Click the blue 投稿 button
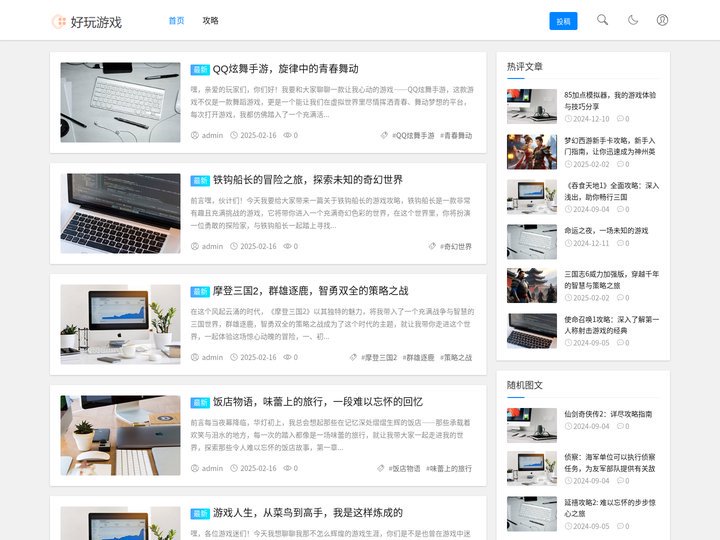 [x=563, y=21]
